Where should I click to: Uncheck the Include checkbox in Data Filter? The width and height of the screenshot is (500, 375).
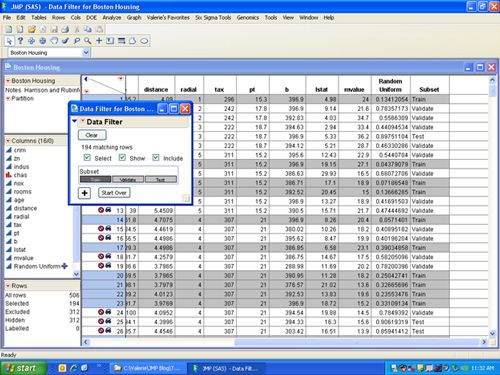pos(156,158)
